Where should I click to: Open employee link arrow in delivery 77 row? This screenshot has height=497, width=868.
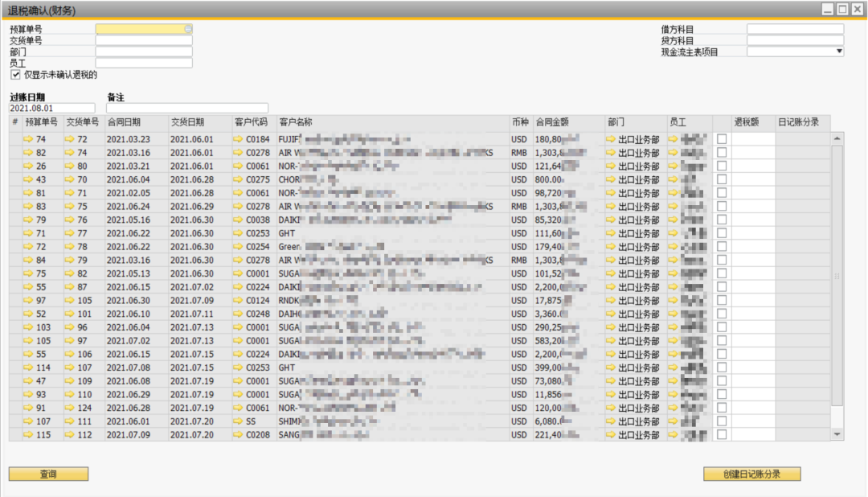[674, 233]
